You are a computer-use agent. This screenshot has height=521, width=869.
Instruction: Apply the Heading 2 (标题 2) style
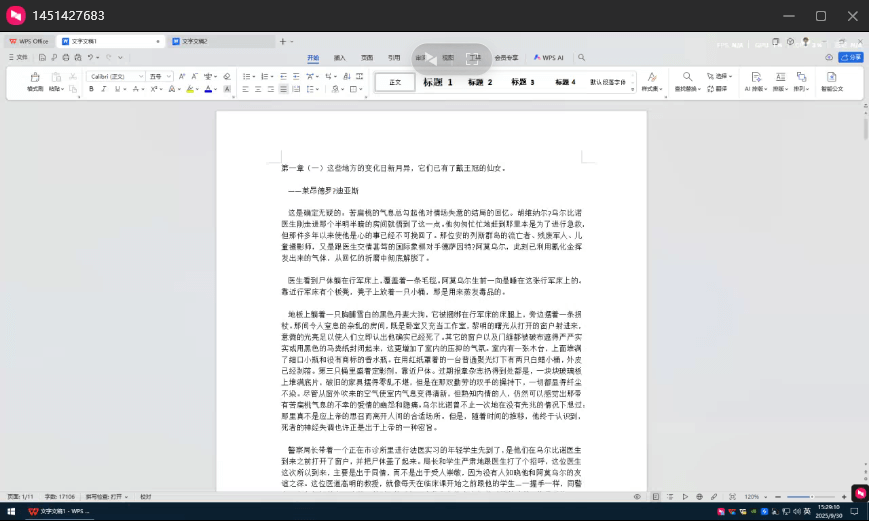[479, 82]
